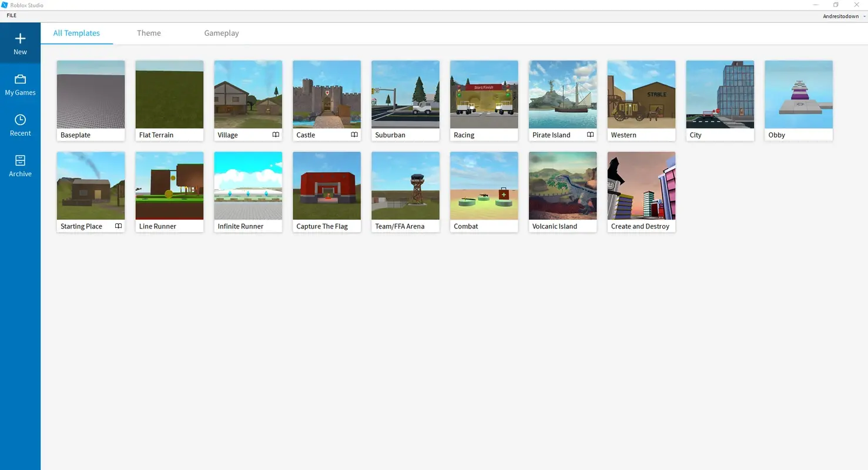Switch to the Theme tab
The image size is (868, 470).
149,33
